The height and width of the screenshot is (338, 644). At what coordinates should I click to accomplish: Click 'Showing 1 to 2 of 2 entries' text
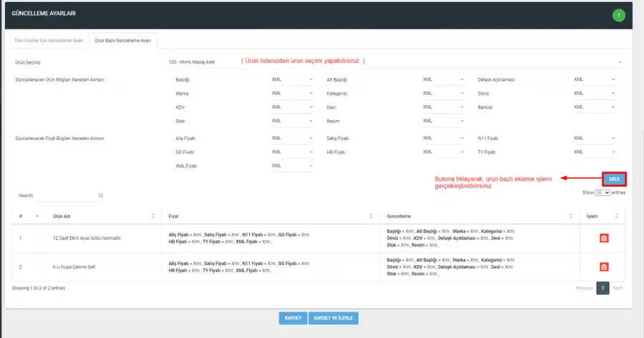click(39, 288)
